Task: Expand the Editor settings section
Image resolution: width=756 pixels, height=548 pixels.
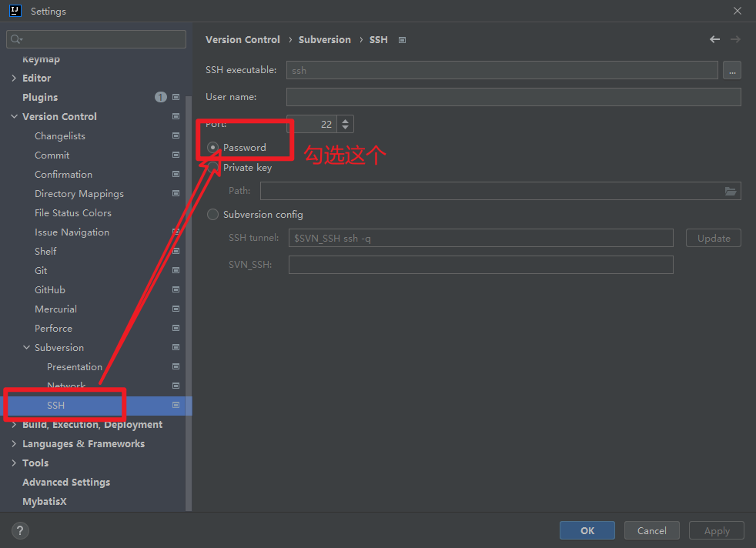Action: click(14, 78)
